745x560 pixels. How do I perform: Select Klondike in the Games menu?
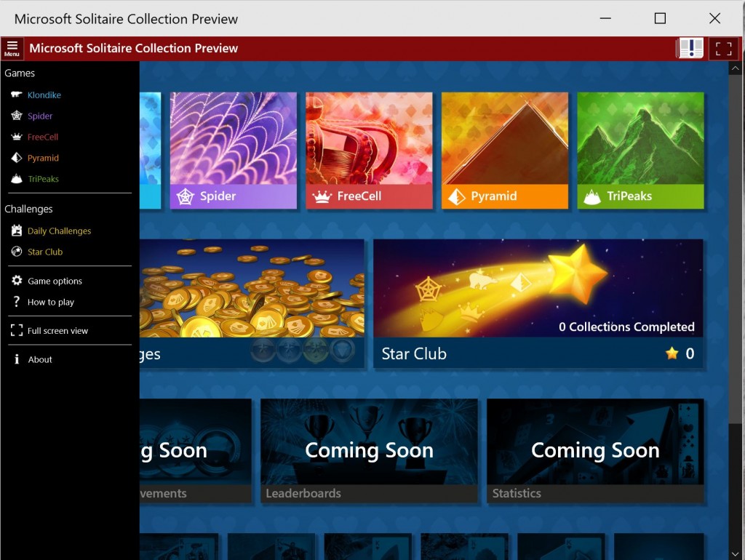pyautogui.click(x=44, y=95)
